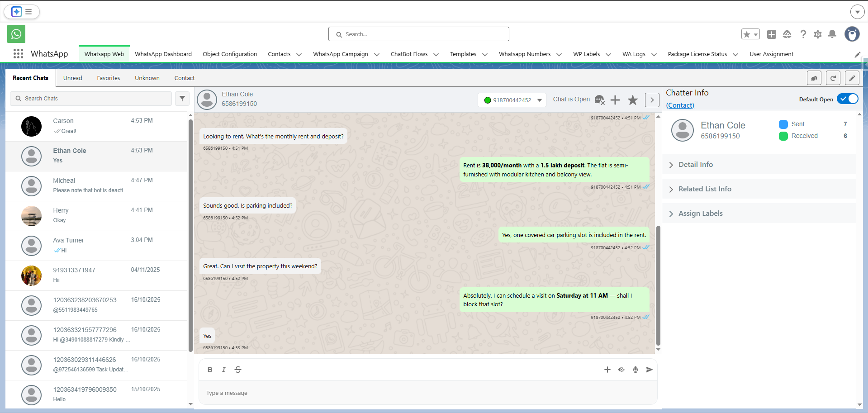Refresh chats with the reload icon

[833, 78]
